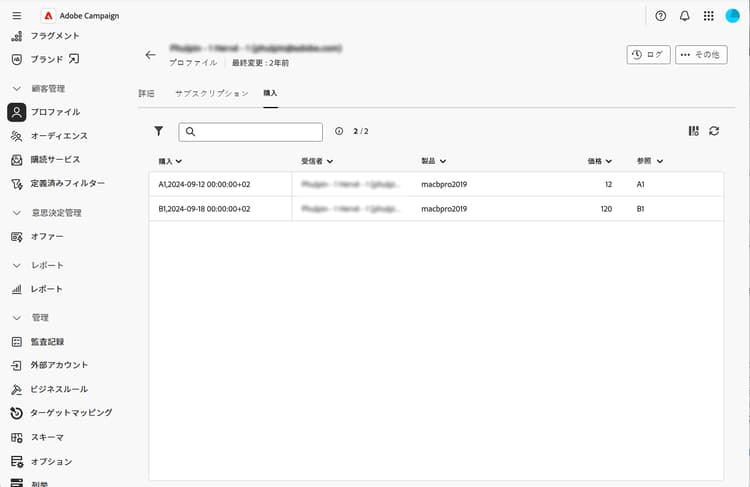Select row B1,2024-09-18 00:00:00+02

pyautogui.click(x=436, y=209)
